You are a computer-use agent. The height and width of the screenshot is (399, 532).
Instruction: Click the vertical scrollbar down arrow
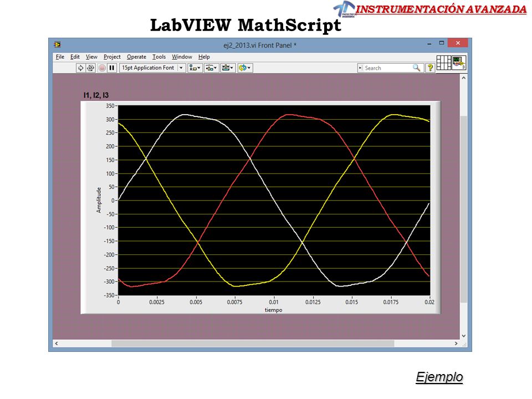coord(463,336)
